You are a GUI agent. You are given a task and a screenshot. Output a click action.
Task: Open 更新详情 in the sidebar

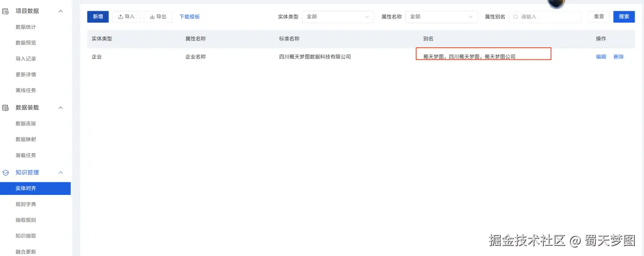coord(26,75)
